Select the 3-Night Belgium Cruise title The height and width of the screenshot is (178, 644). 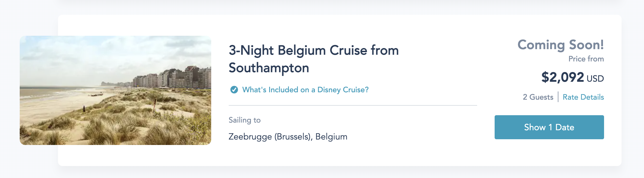314,51
